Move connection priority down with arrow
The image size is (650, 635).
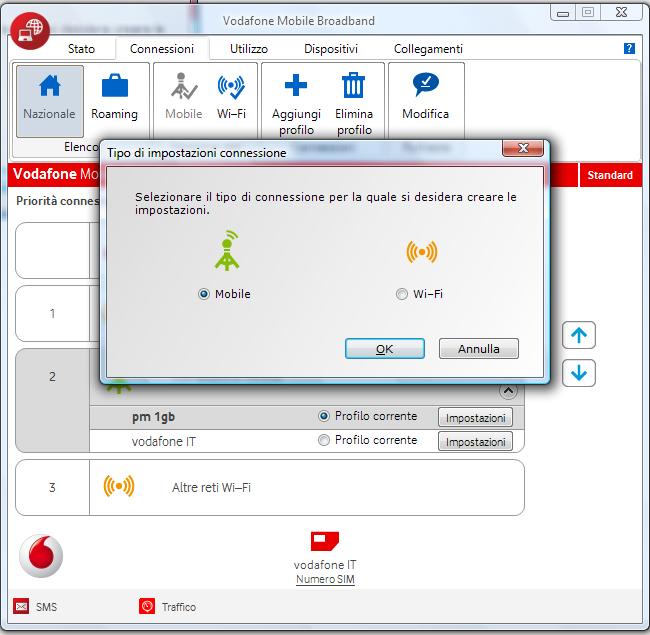tap(579, 373)
